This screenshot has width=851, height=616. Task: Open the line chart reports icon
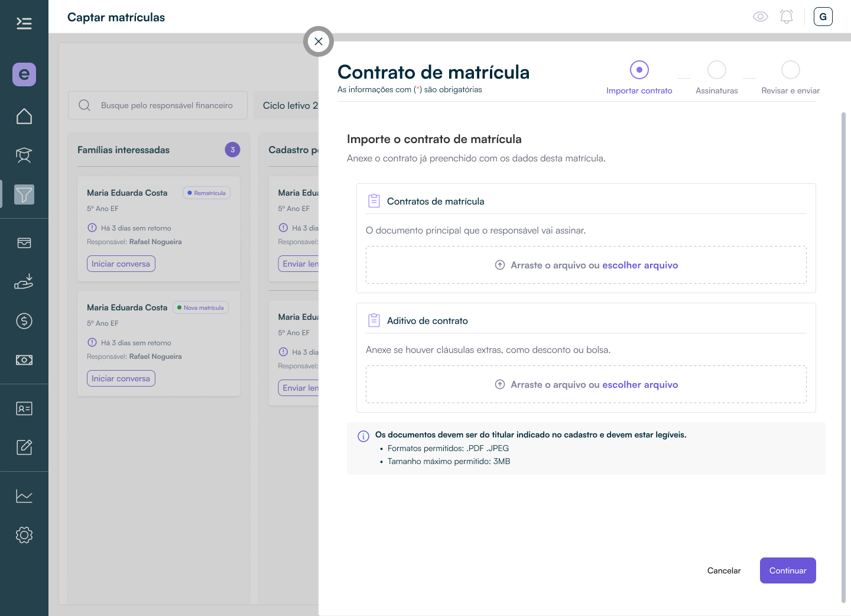[x=24, y=496]
